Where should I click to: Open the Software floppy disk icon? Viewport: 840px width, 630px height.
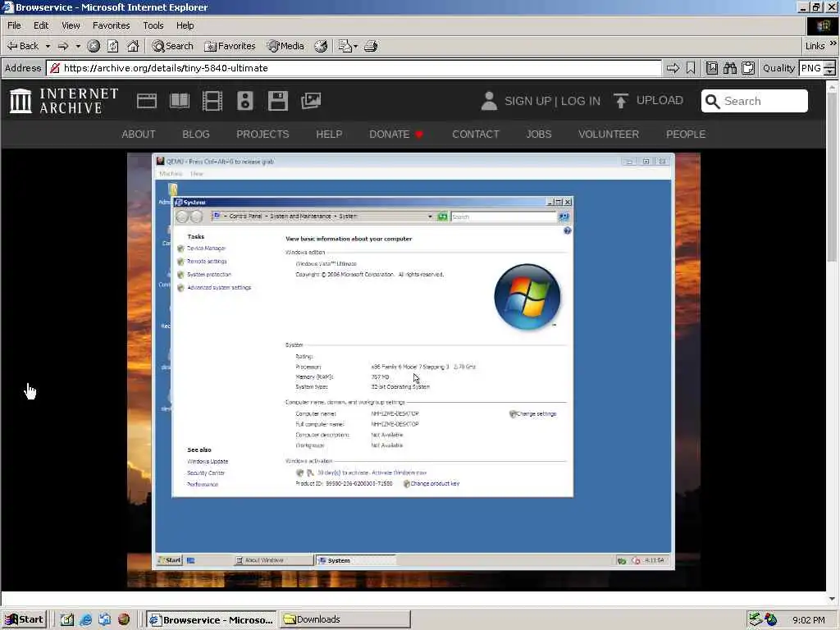[278, 101]
